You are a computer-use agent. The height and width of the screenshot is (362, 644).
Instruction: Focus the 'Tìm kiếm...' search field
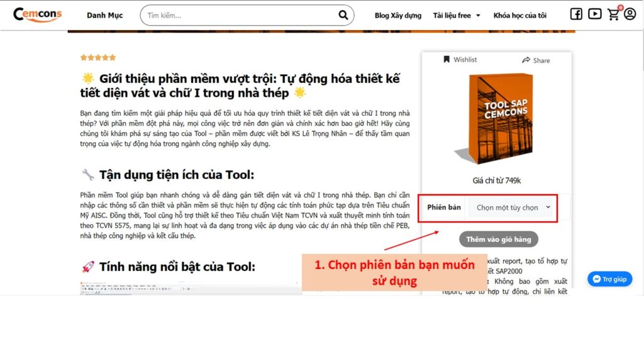pos(239,15)
